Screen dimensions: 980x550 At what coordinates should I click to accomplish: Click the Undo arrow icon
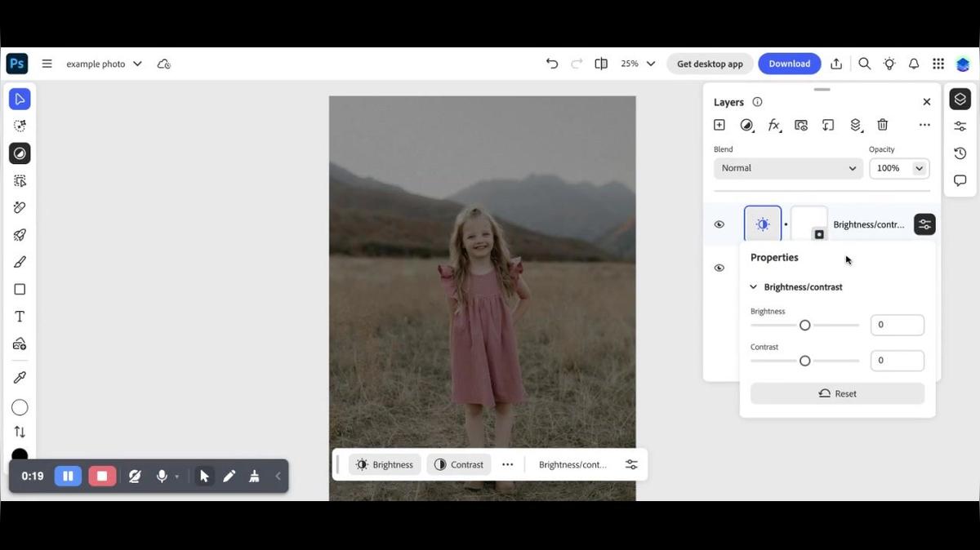pos(552,64)
